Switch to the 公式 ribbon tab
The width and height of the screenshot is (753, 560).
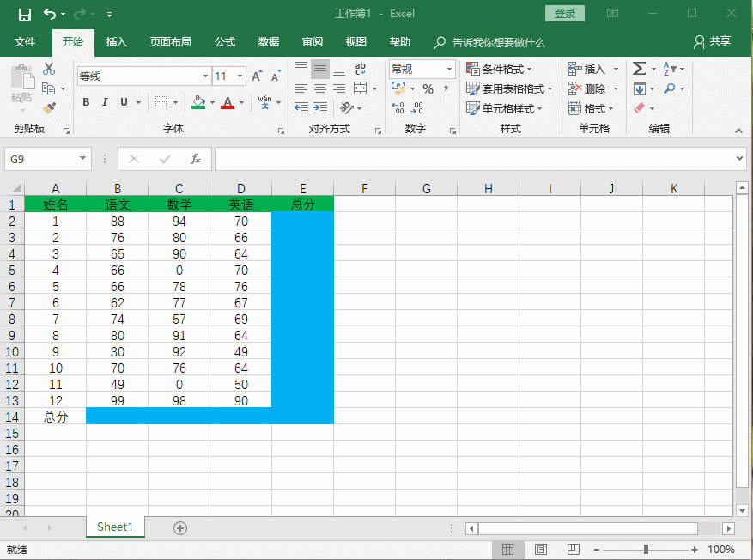click(225, 42)
